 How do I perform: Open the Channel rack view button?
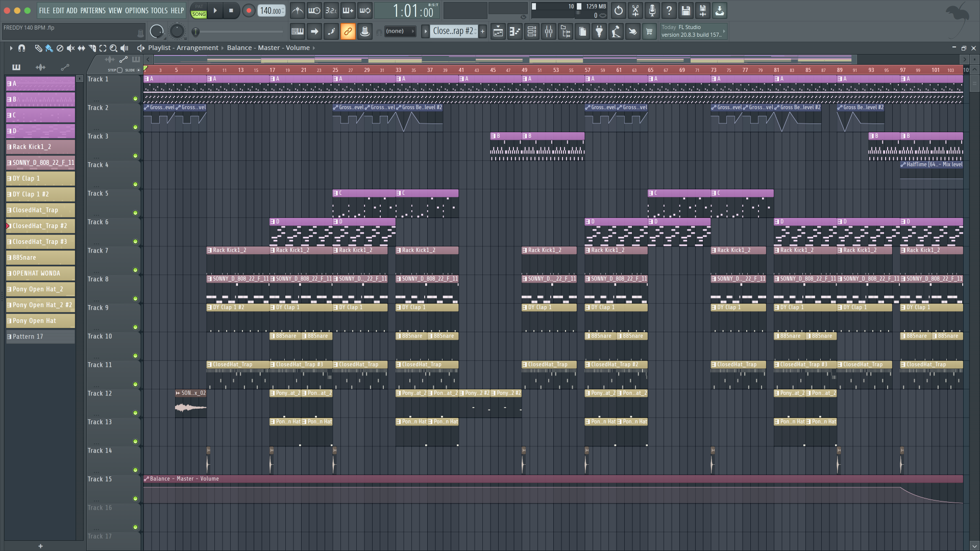coord(532,32)
